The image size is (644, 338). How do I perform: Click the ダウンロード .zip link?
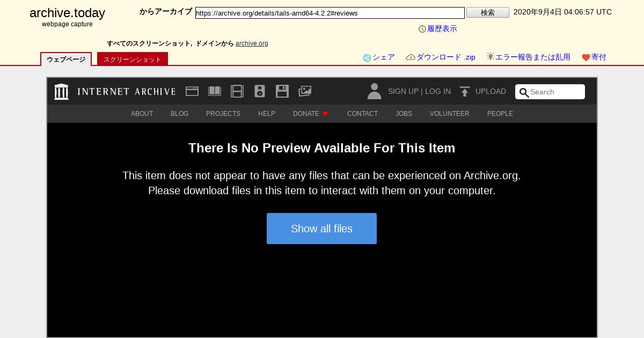point(446,57)
